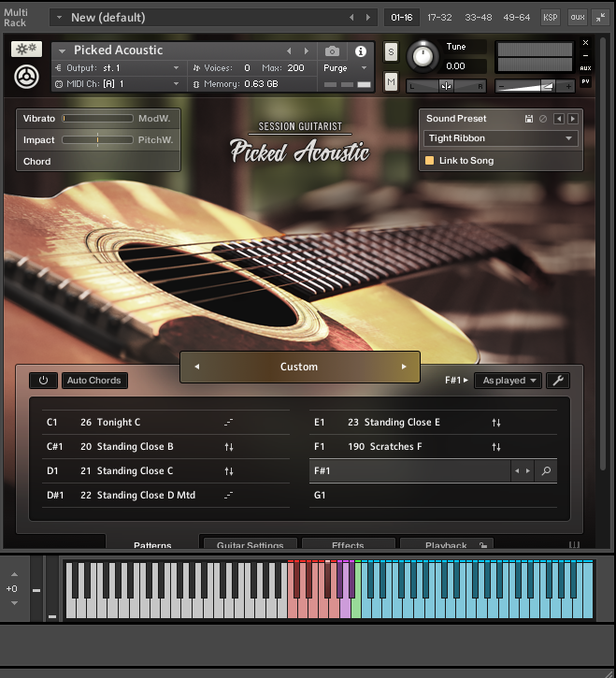
Task: Click the Tune knob
Action: coord(423,57)
